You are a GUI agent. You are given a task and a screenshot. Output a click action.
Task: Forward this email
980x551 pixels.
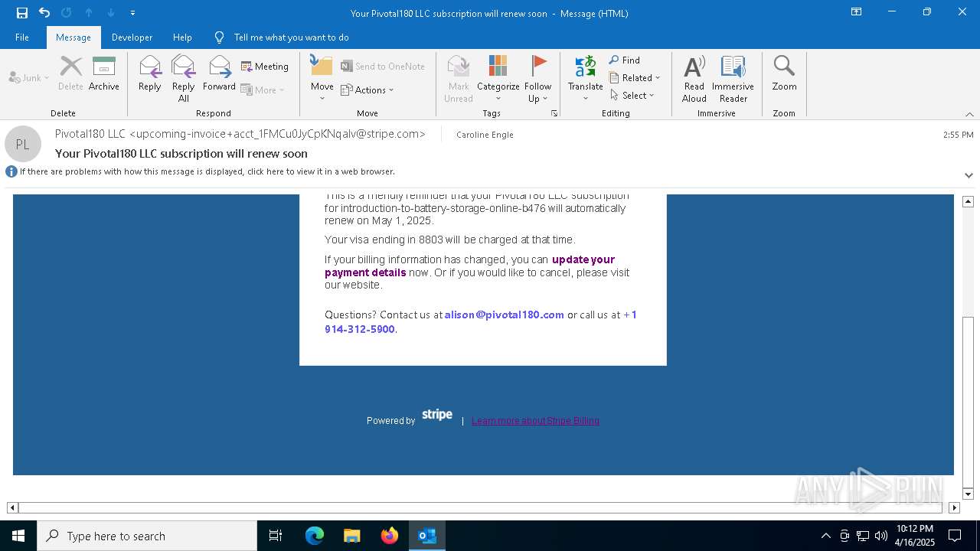[x=219, y=73]
